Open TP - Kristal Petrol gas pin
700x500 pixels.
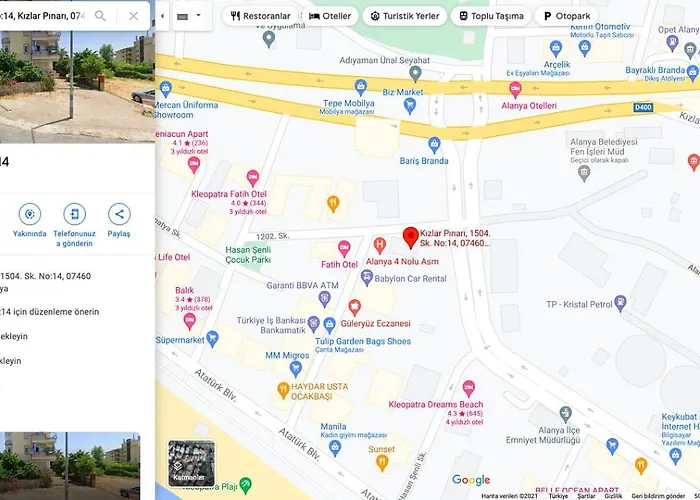tap(620, 303)
